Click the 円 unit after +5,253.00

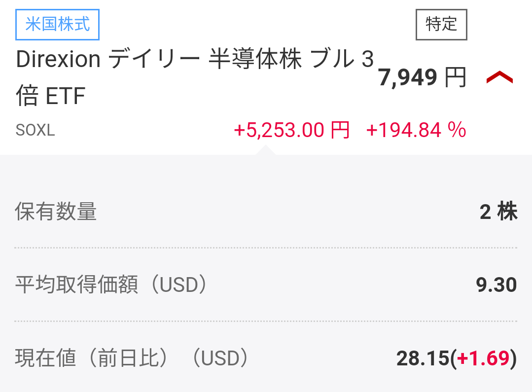[339, 130]
